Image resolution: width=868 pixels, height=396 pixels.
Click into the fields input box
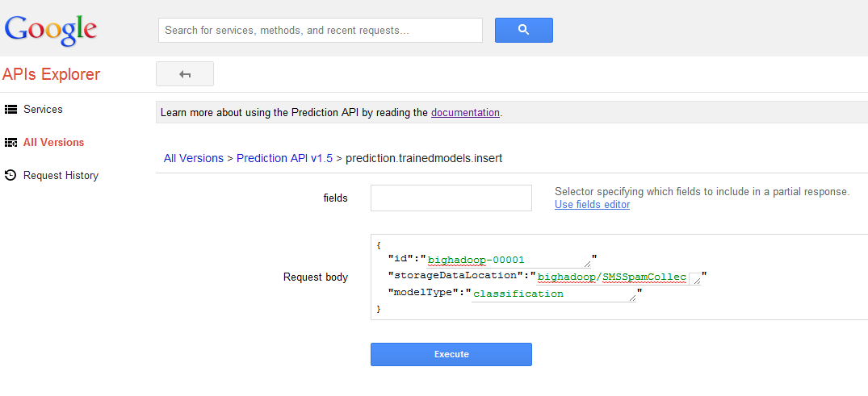(x=451, y=198)
